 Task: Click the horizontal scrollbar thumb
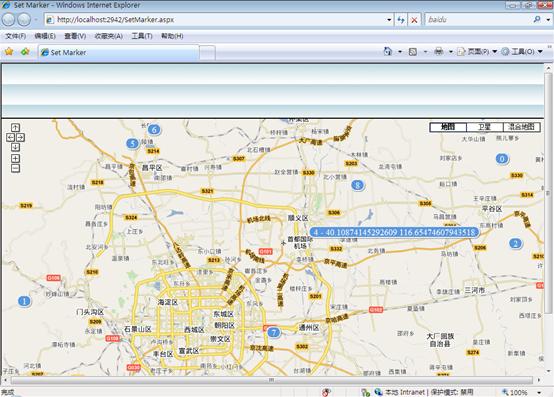(271, 380)
